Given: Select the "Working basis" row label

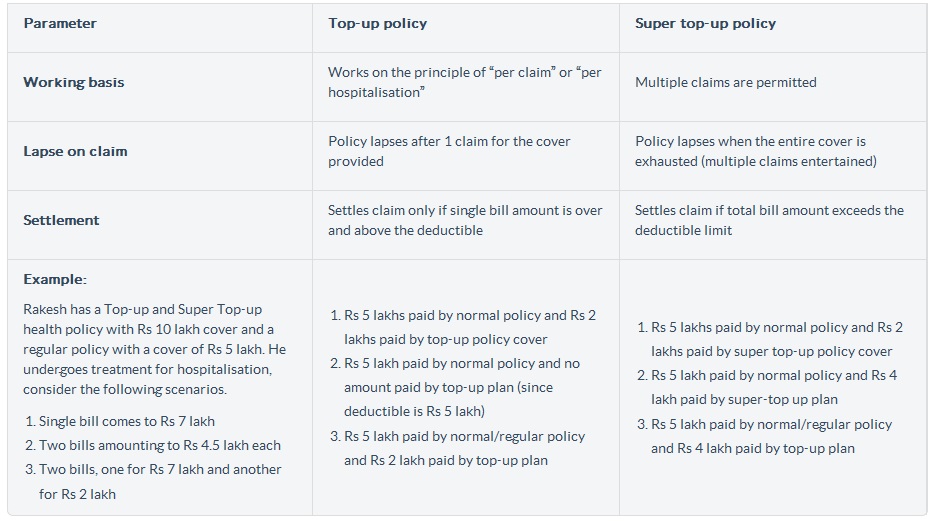Looking at the screenshot, I should pos(74,83).
